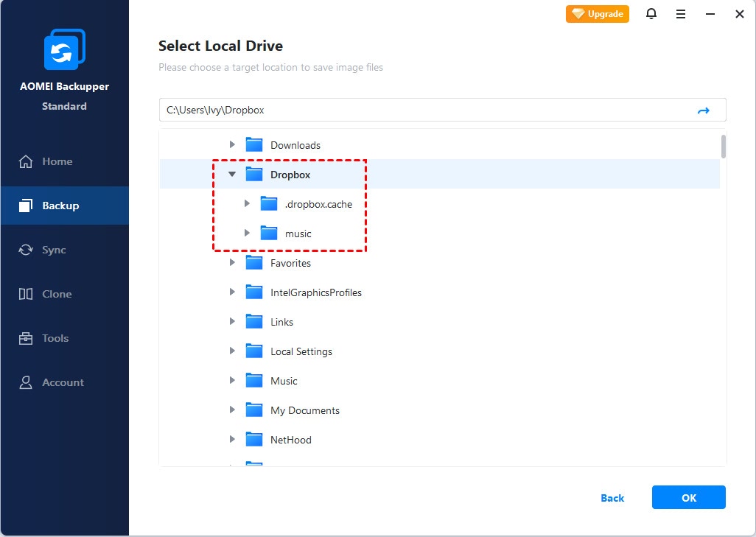Expand the capitalized Music folder

232,380
